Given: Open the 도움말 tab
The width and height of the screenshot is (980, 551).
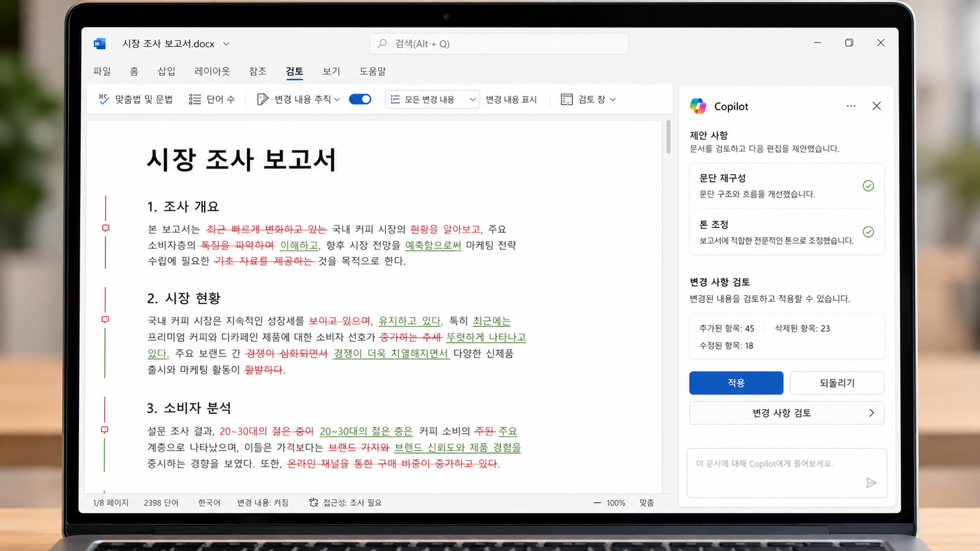Looking at the screenshot, I should point(372,71).
